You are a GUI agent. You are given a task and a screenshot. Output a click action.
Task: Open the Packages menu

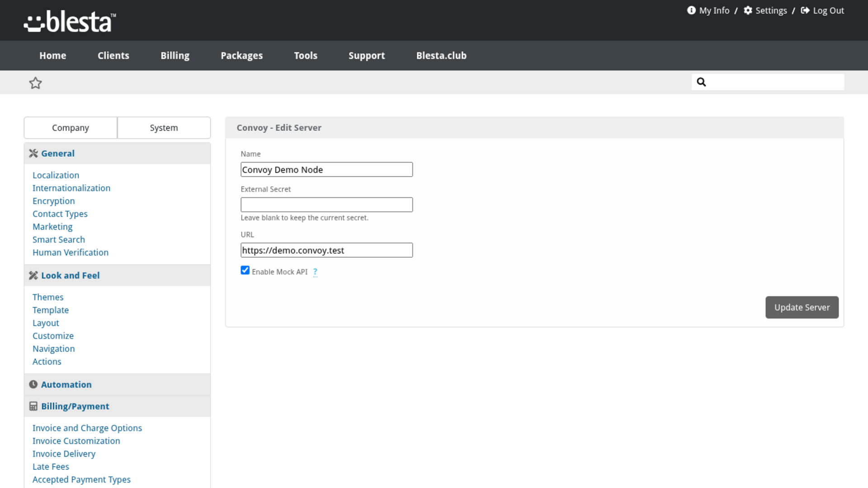(x=242, y=56)
